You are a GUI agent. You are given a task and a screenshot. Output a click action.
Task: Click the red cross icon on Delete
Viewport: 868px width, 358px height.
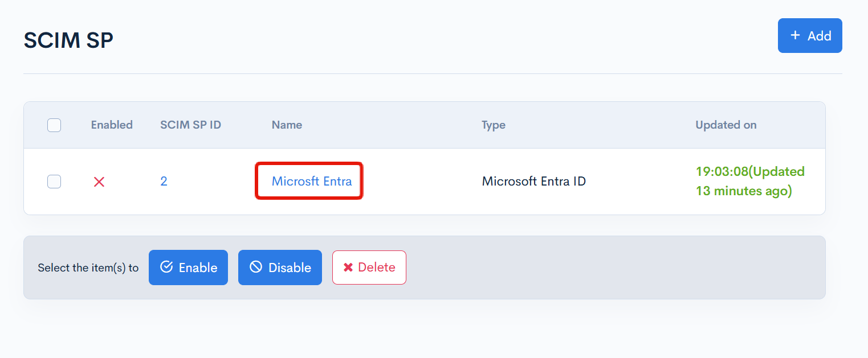click(x=348, y=268)
